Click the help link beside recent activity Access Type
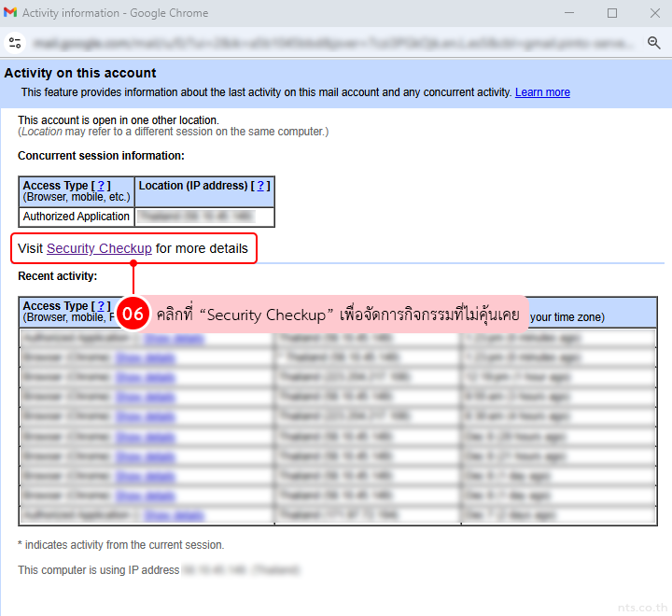 [101, 306]
